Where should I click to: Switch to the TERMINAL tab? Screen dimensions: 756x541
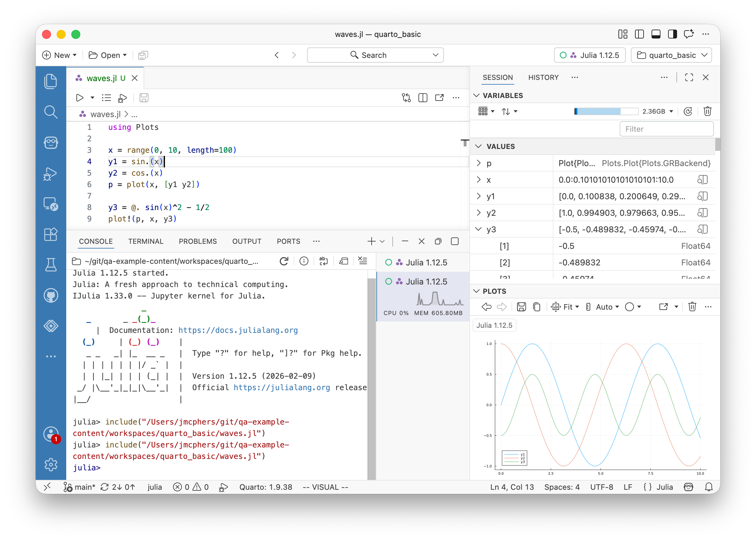(x=146, y=242)
